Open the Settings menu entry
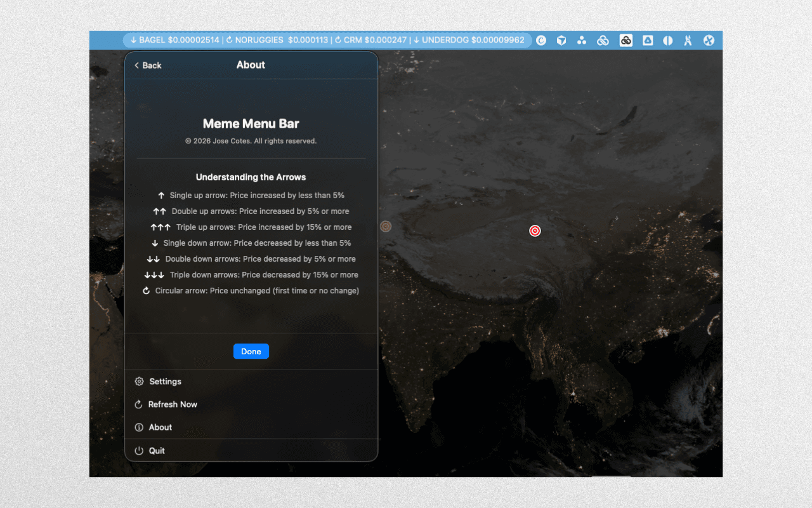The height and width of the screenshot is (508, 812). [x=164, y=381]
